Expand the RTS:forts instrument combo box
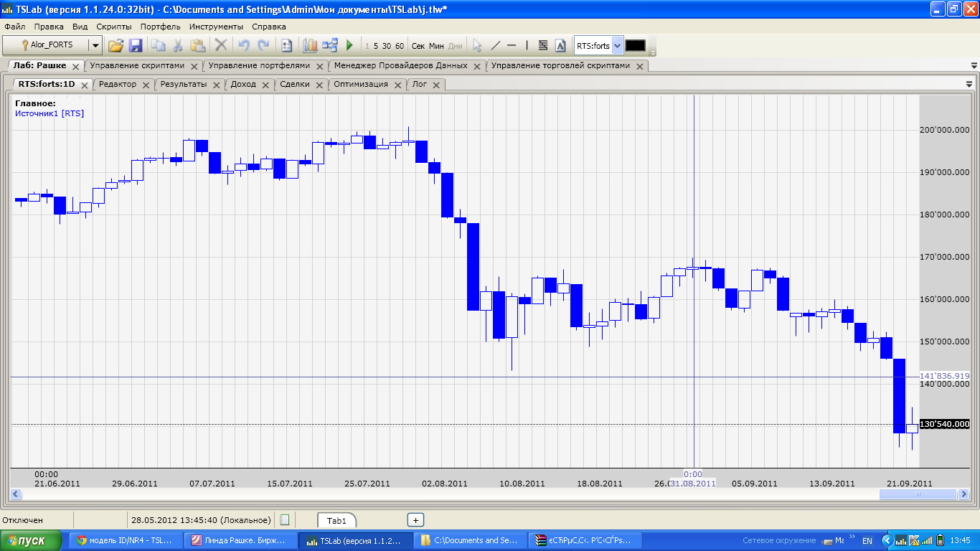This screenshot has width=980, height=551. pyautogui.click(x=617, y=46)
